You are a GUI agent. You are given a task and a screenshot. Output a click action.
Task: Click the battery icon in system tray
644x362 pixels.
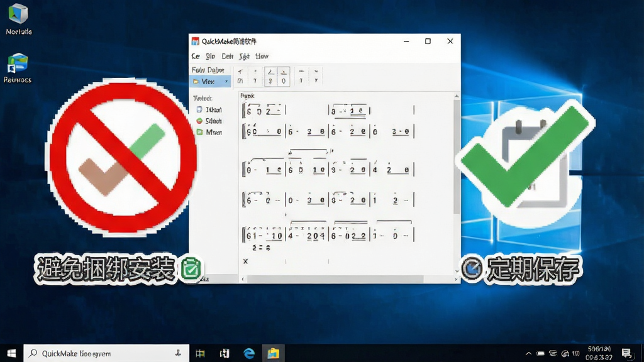541,353
